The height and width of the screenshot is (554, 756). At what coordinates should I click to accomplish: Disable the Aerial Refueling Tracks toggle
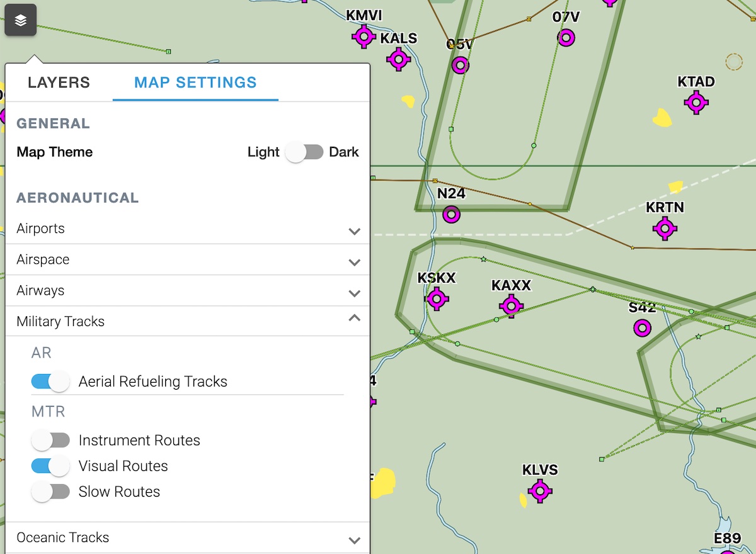pos(50,382)
